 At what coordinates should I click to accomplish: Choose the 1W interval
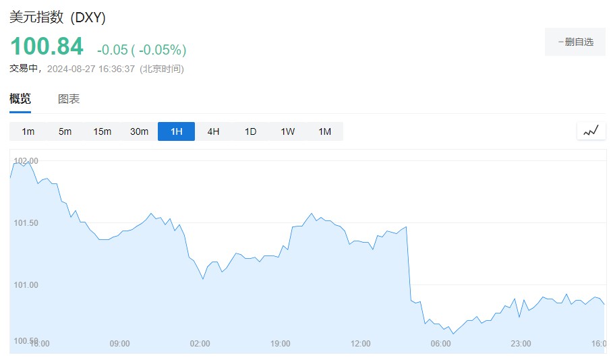288,131
